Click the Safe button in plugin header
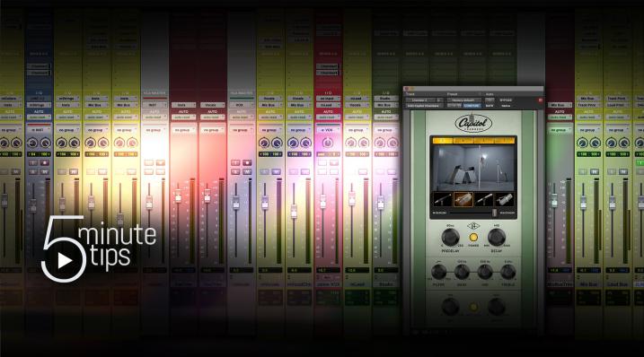 pos(490,106)
